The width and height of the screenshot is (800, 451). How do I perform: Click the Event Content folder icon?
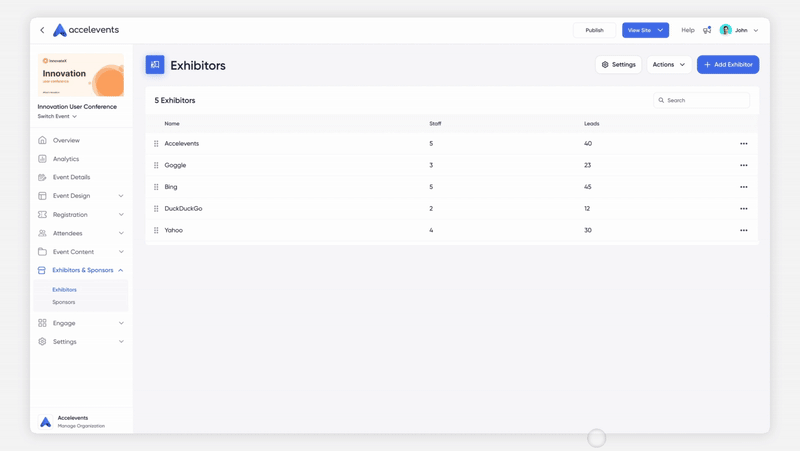[42, 252]
